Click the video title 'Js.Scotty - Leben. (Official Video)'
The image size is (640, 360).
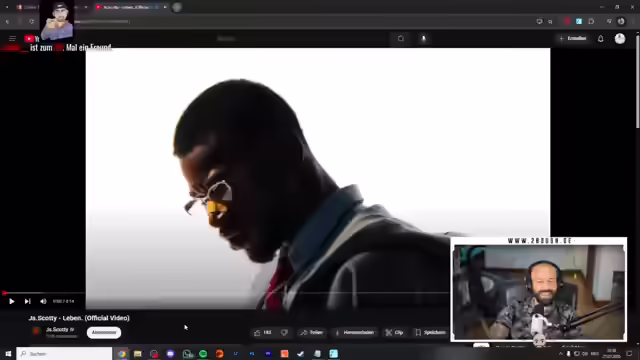pyautogui.click(x=79, y=318)
